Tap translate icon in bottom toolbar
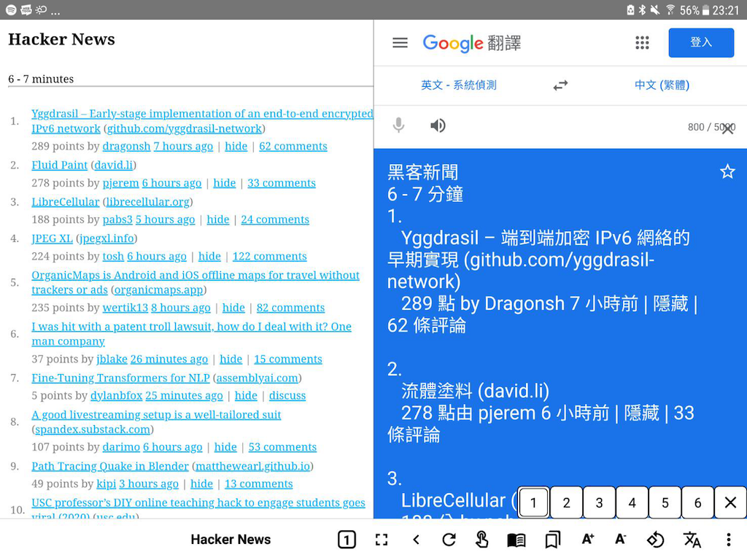The image size is (747, 560). click(692, 540)
